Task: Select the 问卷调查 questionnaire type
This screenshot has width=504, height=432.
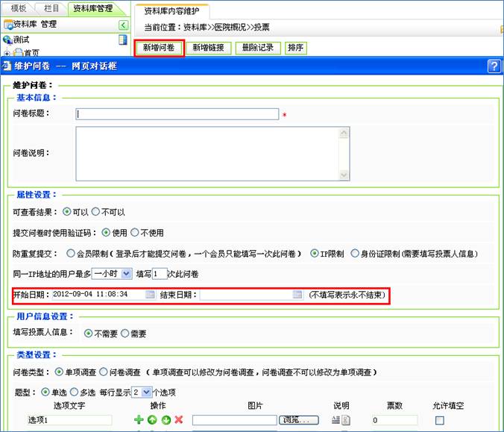Action: (x=103, y=372)
